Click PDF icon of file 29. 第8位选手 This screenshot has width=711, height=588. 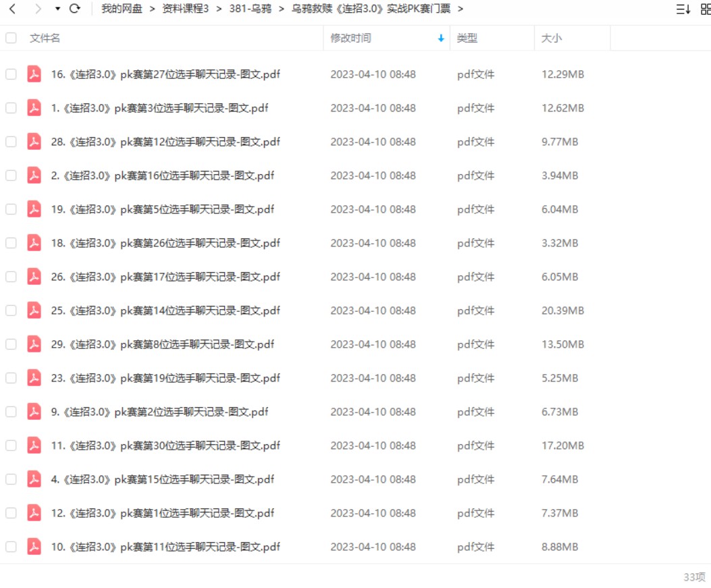coord(34,344)
